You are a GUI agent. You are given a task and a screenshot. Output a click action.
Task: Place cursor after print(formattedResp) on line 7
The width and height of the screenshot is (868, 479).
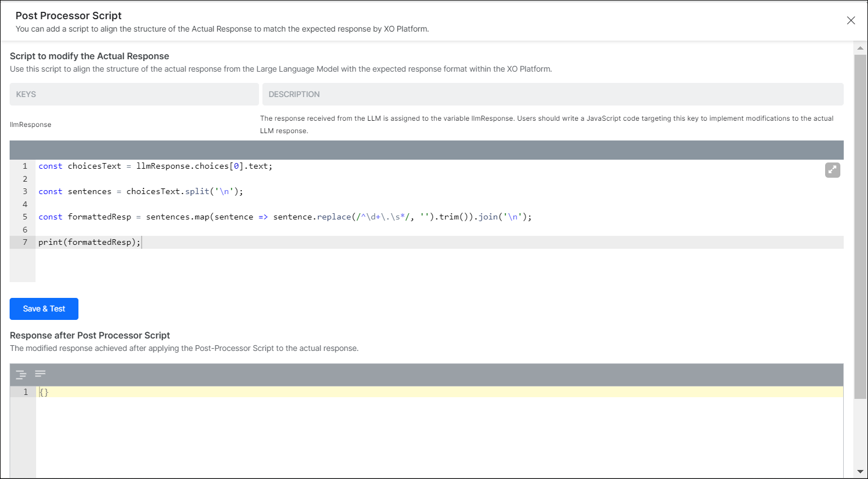click(142, 241)
